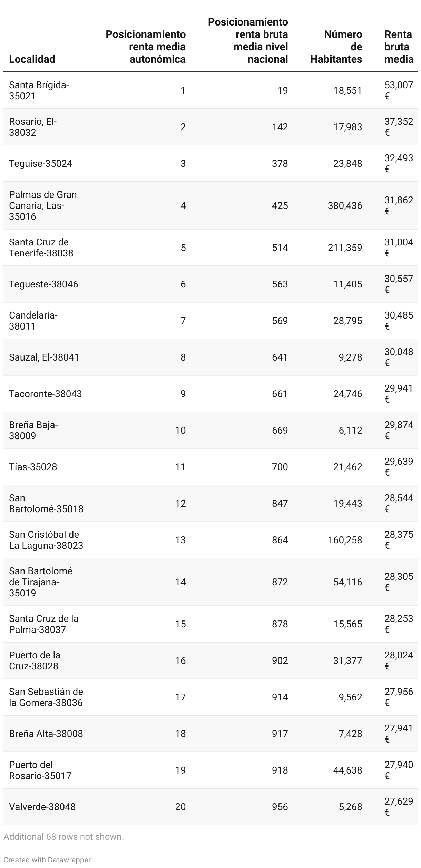
Task: Click the 53,007 € income value
Action: tap(399, 90)
